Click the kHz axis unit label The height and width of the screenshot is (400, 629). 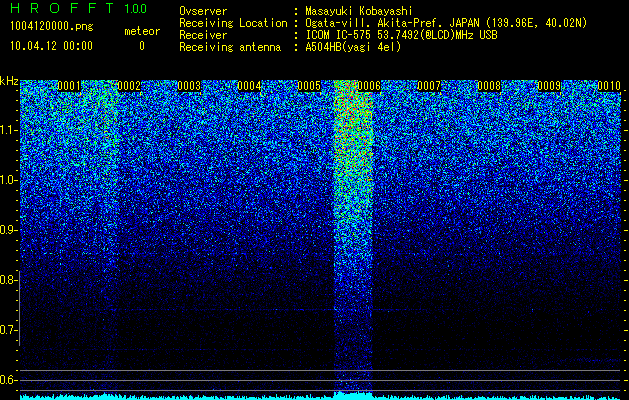(9, 81)
